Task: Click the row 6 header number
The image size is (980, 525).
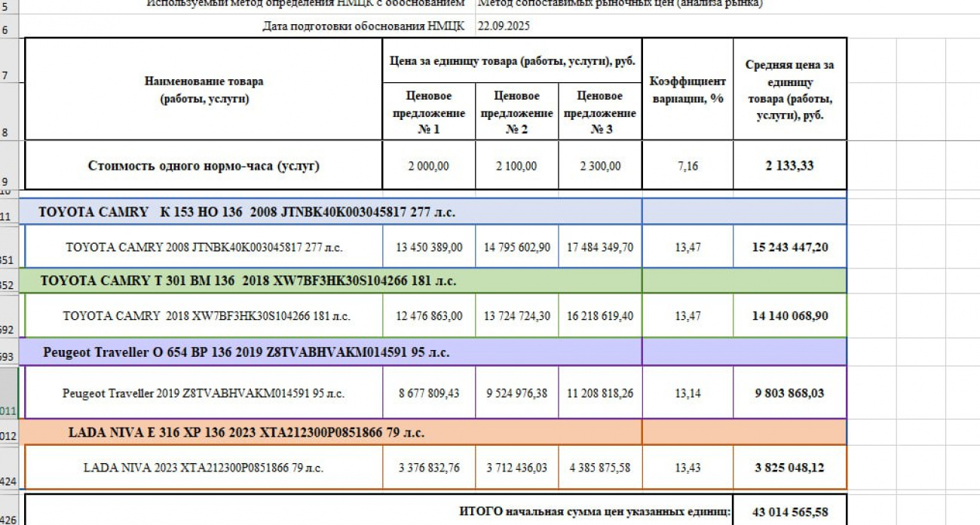Action: 6,31
